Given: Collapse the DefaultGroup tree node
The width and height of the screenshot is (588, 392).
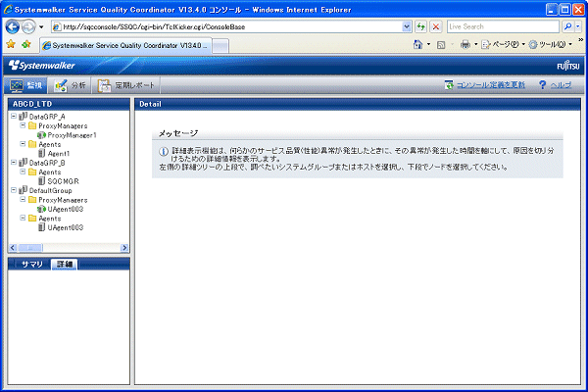Looking at the screenshot, I should [x=14, y=190].
